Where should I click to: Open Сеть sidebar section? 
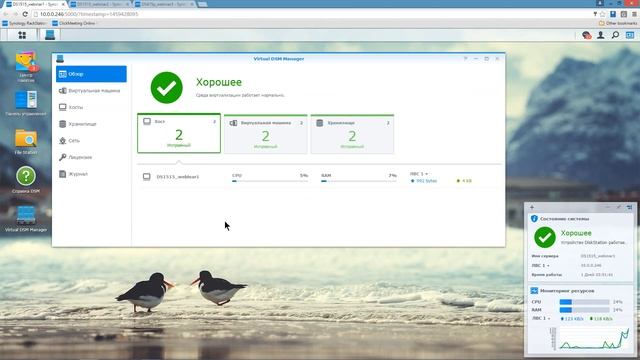click(x=91, y=140)
